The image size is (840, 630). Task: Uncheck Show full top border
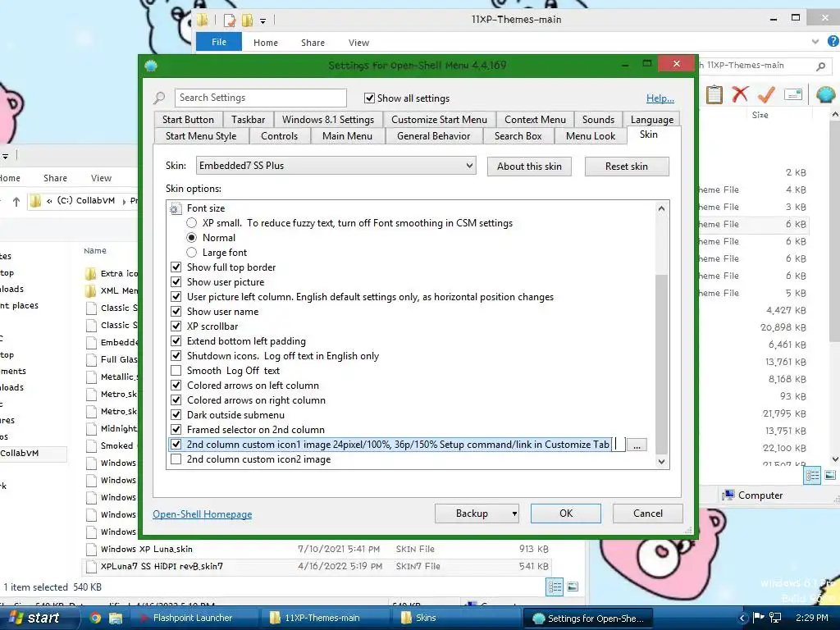[x=176, y=267]
